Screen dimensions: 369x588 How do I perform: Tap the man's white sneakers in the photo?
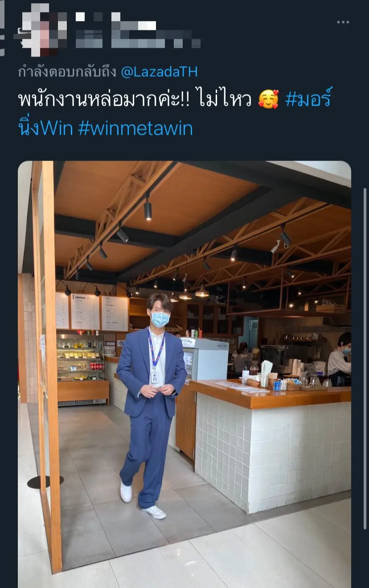point(154,511)
